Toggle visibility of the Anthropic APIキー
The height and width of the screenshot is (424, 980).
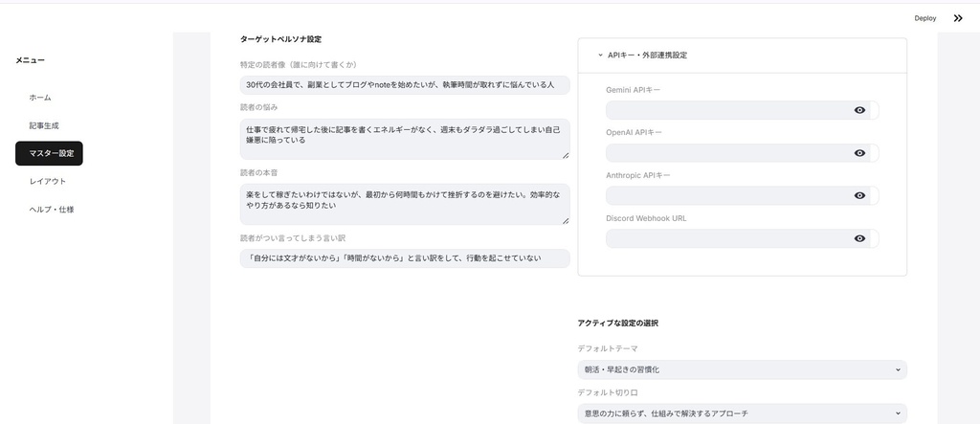click(859, 195)
